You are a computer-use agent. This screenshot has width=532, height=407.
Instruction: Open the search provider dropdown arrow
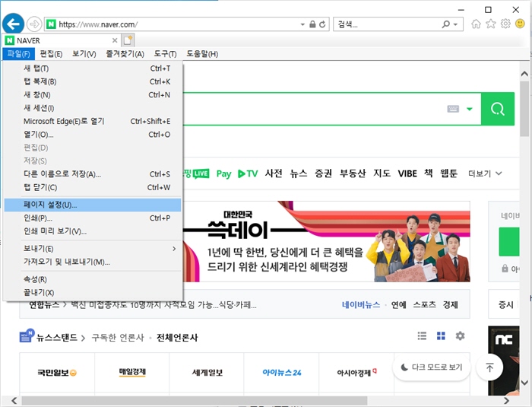(456, 24)
